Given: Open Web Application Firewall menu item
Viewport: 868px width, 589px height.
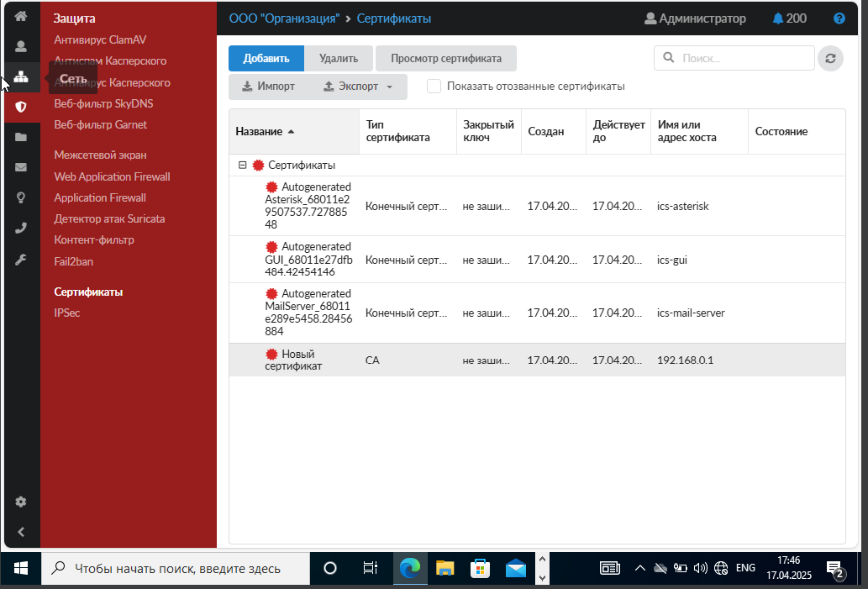Looking at the screenshot, I should (112, 176).
